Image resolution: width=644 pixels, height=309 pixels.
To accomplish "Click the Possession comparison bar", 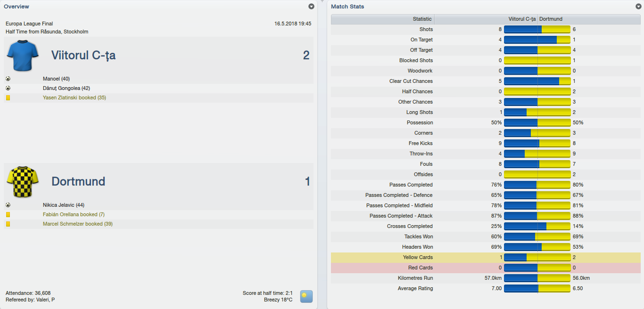I will coord(537,122).
